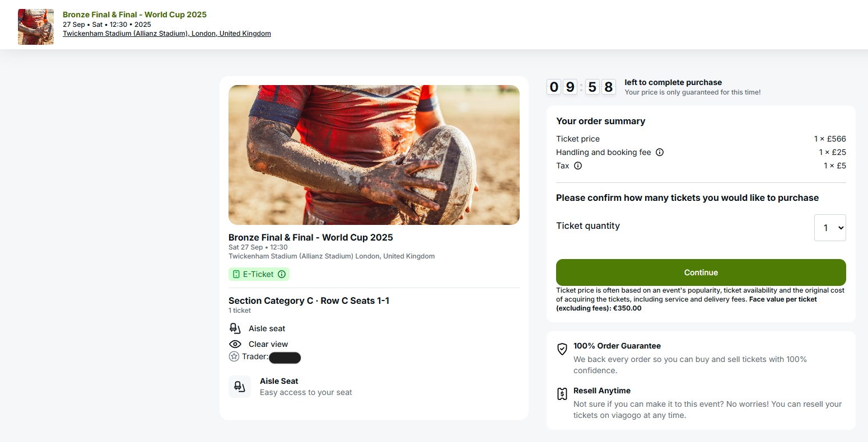868x442 pixels.
Task: Click the eye icon beside Clear view
Action: [235, 344]
